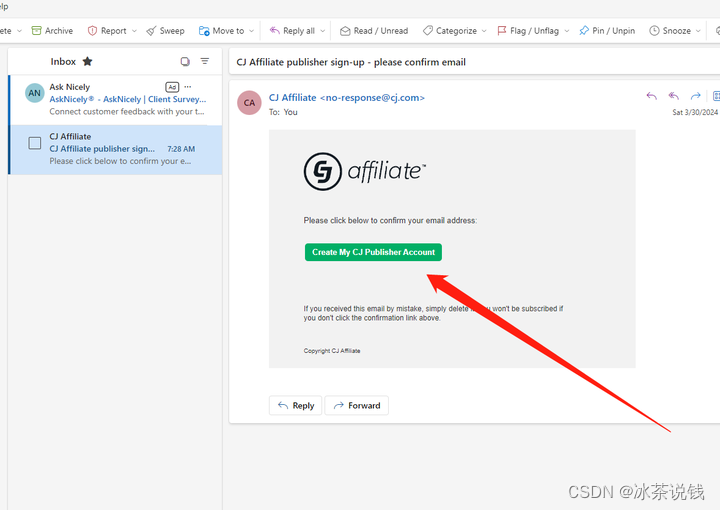Expand the Delete dropdown arrow
720x510 pixels.
(x=19, y=31)
